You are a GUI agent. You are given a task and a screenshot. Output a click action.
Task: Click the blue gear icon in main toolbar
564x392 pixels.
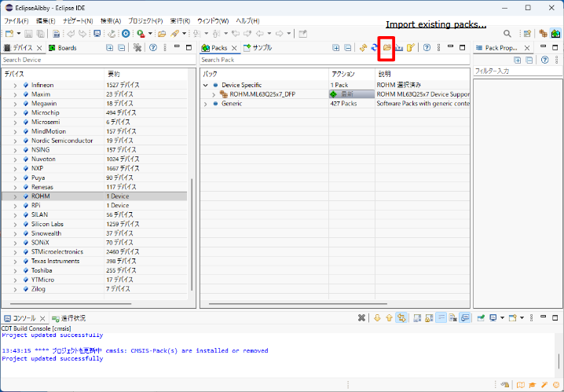pyautogui.click(x=126, y=34)
